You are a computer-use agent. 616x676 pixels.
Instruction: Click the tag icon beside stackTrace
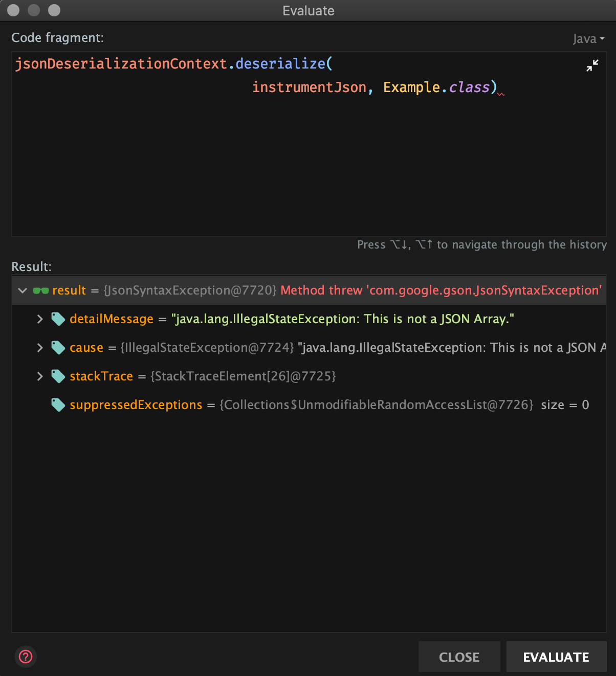(58, 376)
